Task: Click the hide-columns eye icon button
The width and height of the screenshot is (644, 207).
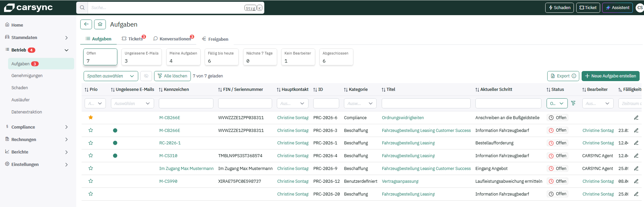Action: coord(146,76)
